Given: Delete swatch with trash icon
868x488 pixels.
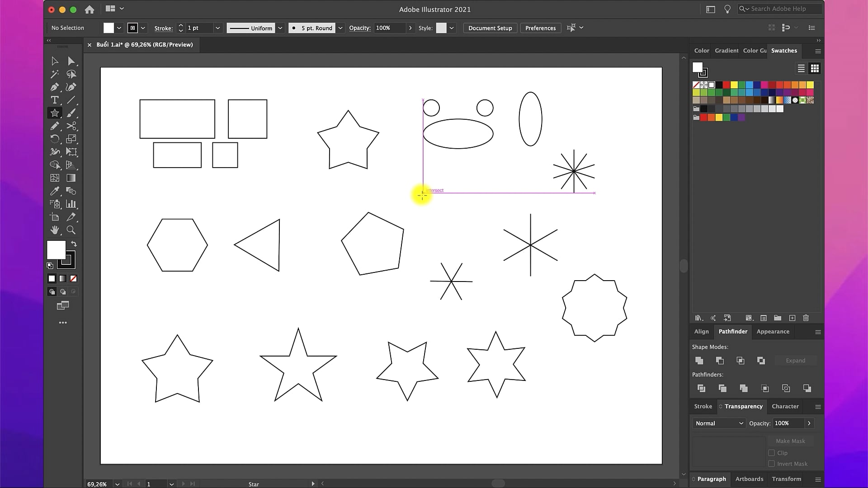Looking at the screenshot, I should [806, 318].
